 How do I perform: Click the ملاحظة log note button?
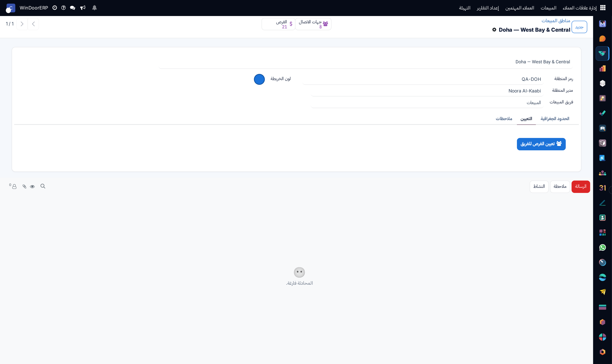(x=560, y=186)
